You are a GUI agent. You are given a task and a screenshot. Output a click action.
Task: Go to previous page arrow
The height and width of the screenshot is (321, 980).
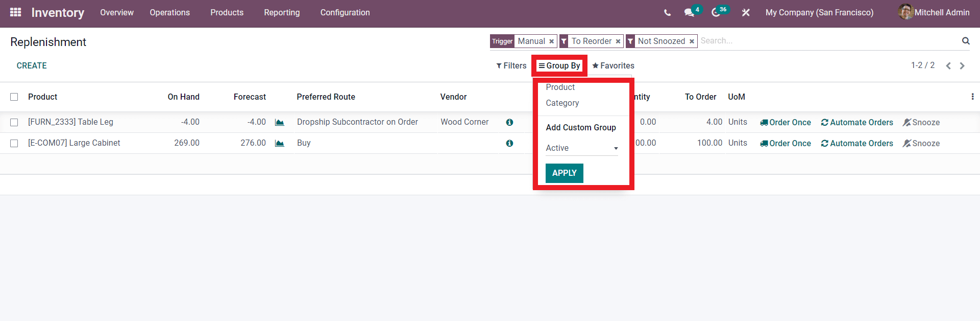pos(948,66)
